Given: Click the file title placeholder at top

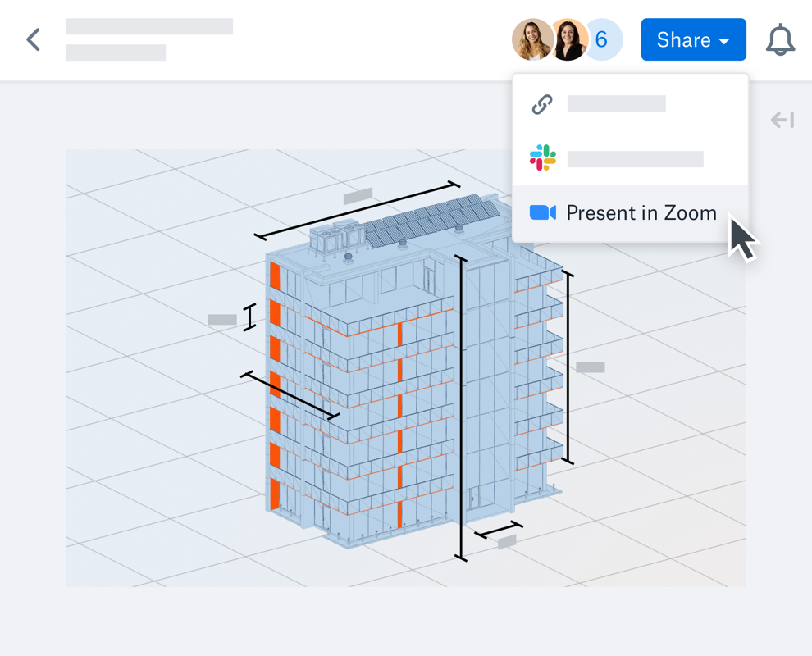Looking at the screenshot, I should click(149, 26).
